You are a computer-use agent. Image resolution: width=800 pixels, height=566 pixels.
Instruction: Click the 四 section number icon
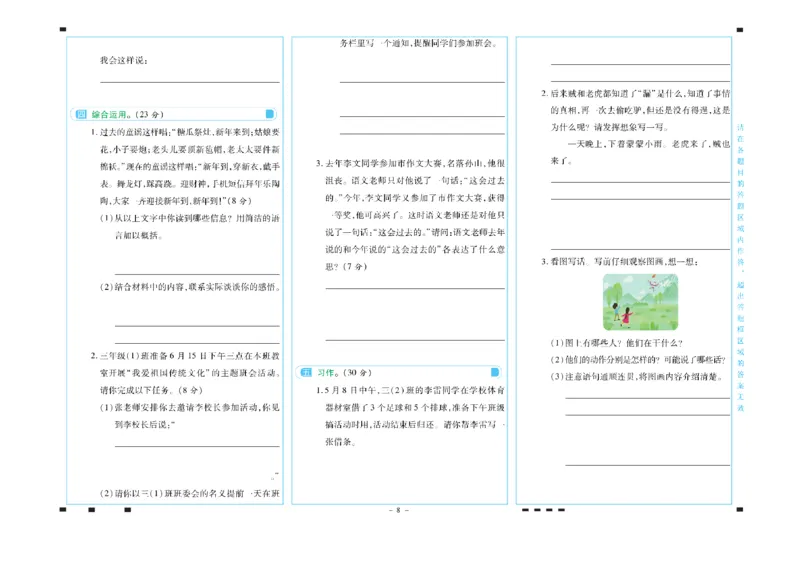pos(81,114)
